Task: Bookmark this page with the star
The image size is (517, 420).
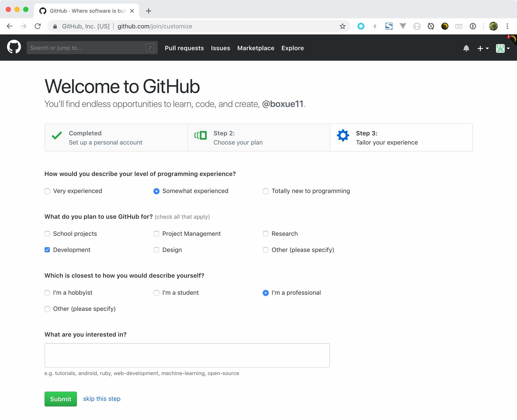Action: point(342,26)
